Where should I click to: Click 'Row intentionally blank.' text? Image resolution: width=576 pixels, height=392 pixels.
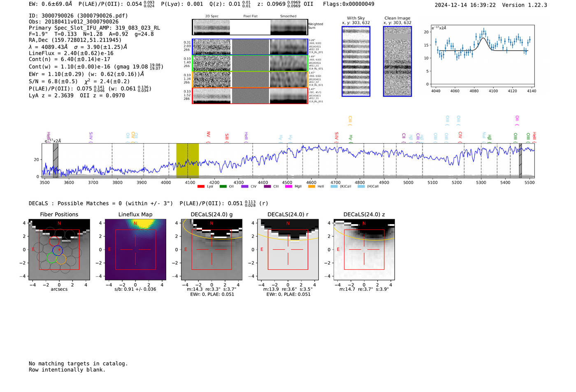point(67,370)
